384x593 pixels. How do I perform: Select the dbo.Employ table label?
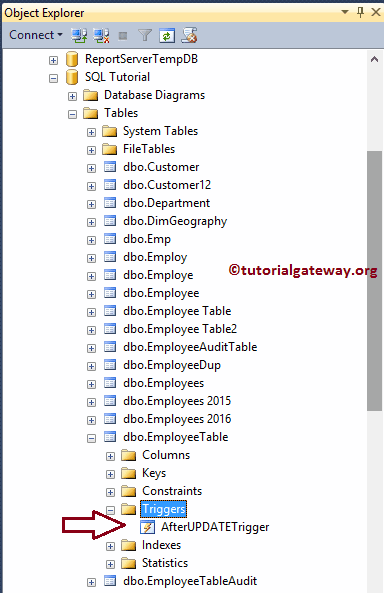pos(155,258)
